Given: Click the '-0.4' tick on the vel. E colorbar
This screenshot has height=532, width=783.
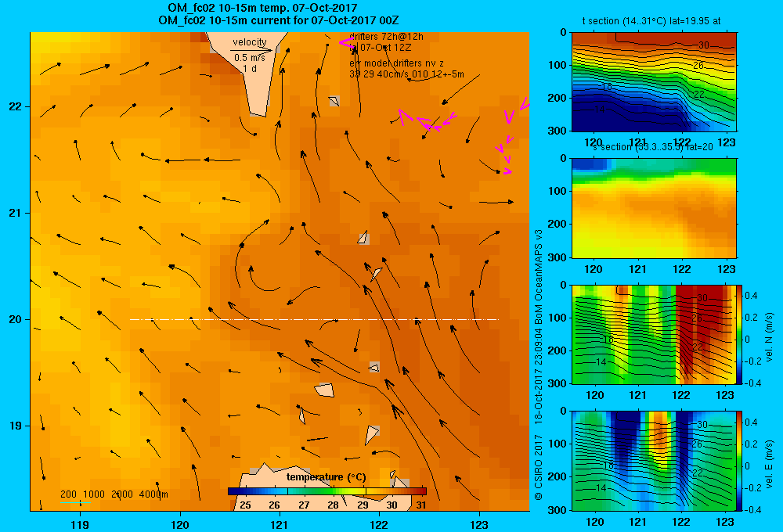Looking at the screenshot, I should 752,509.
